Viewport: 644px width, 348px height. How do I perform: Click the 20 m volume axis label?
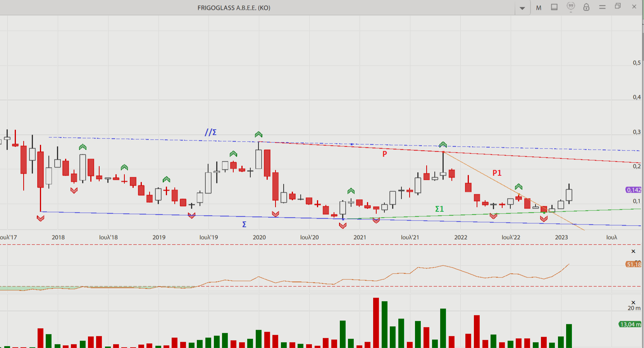pos(634,308)
